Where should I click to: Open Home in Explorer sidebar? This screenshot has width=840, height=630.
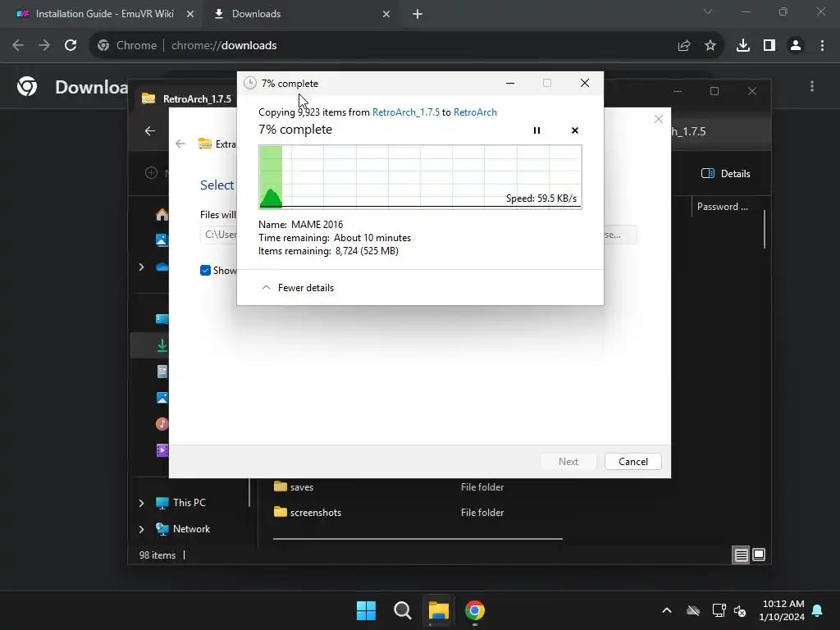pos(162,214)
